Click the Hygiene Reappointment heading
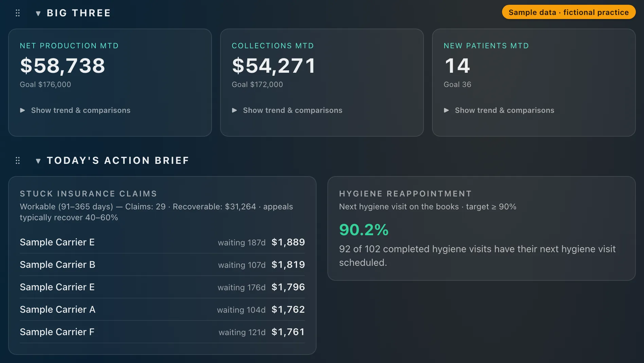This screenshot has height=363, width=644. coord(406,194)
